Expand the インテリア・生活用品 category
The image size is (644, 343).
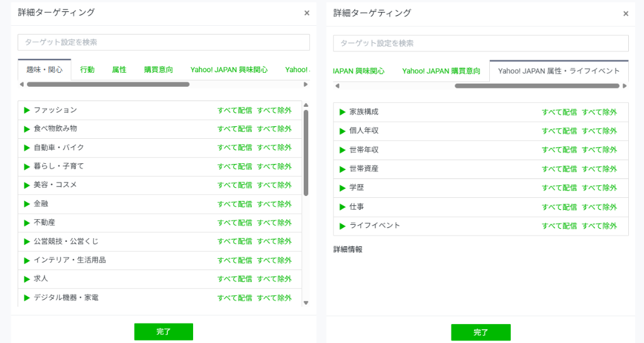click(x=27, y=260)
